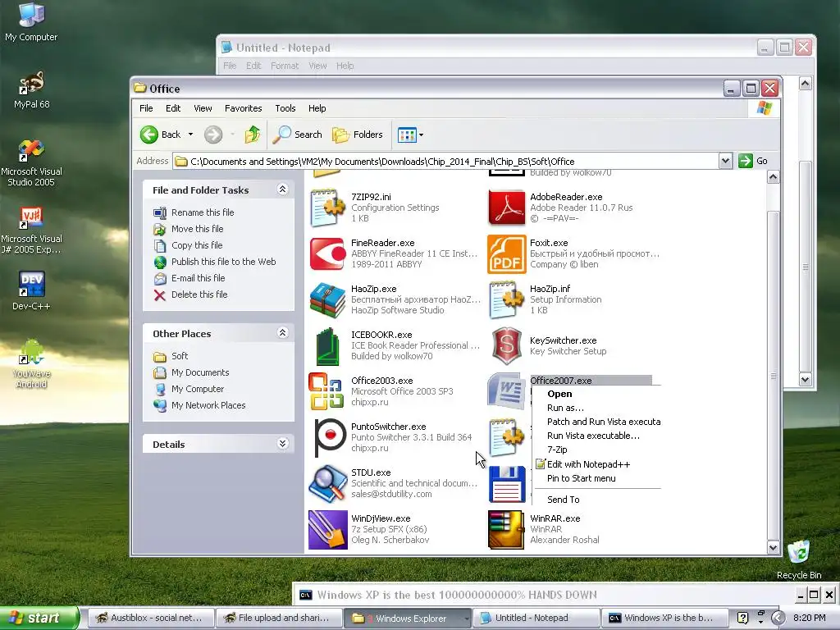Click the 7ZIP92.ini file icon

pos(327,208)
